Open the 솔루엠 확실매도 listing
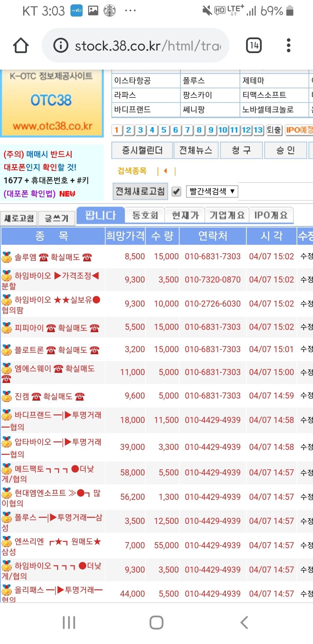 (53, 257)
